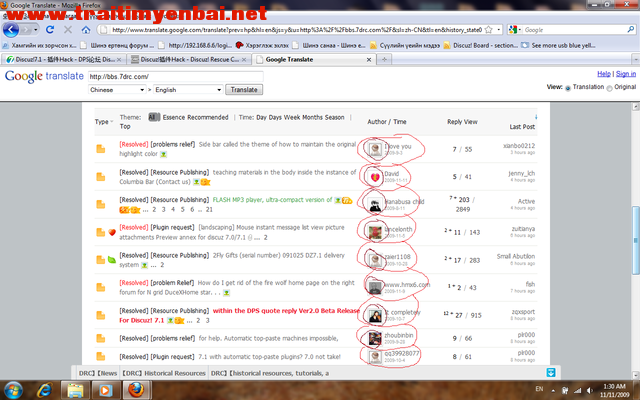Expand the Type column dropdown

(x=111, y=121)
